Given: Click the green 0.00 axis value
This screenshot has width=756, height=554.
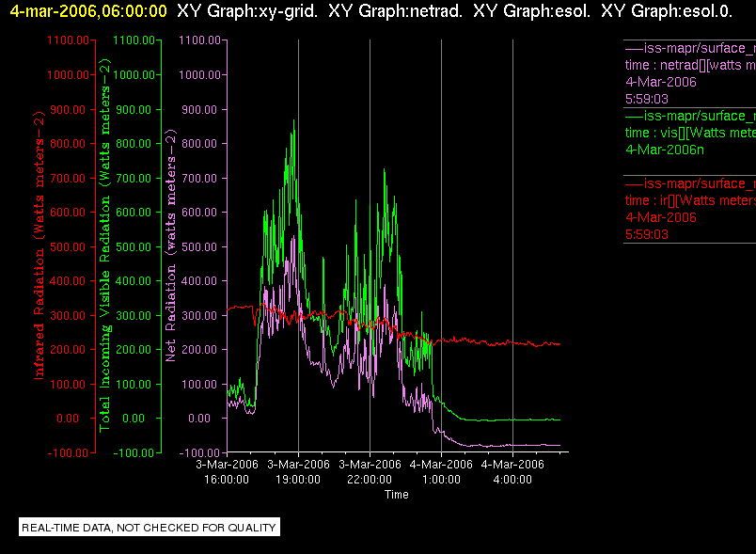Looking at the screenshot, I should (134, 418).
